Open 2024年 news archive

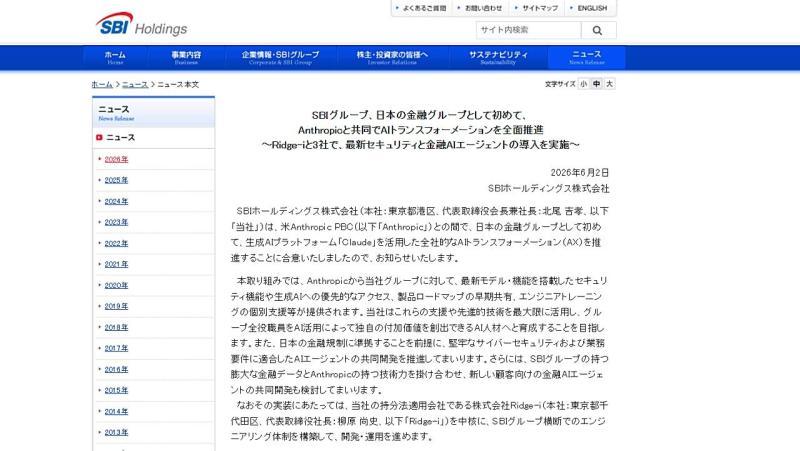(x=116, y=202)
